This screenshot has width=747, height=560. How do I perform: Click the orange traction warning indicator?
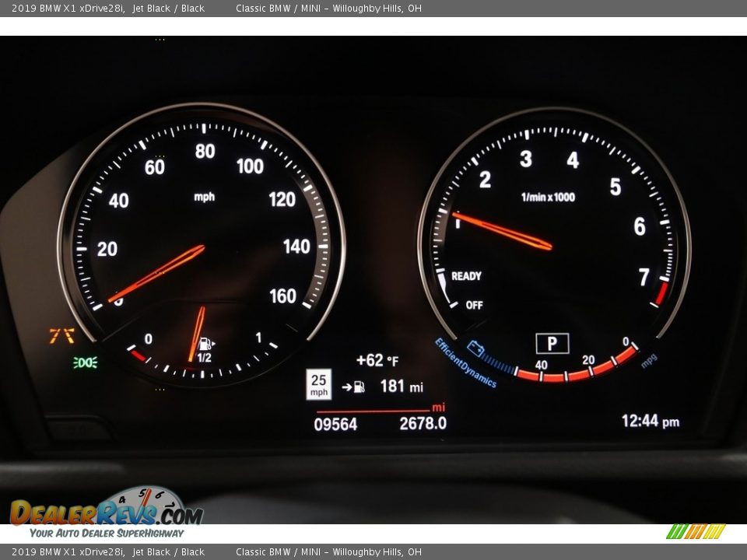pos(62,336)
